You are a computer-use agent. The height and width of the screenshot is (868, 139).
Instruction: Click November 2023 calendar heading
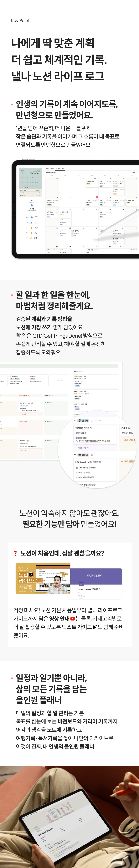coord(51,173)
